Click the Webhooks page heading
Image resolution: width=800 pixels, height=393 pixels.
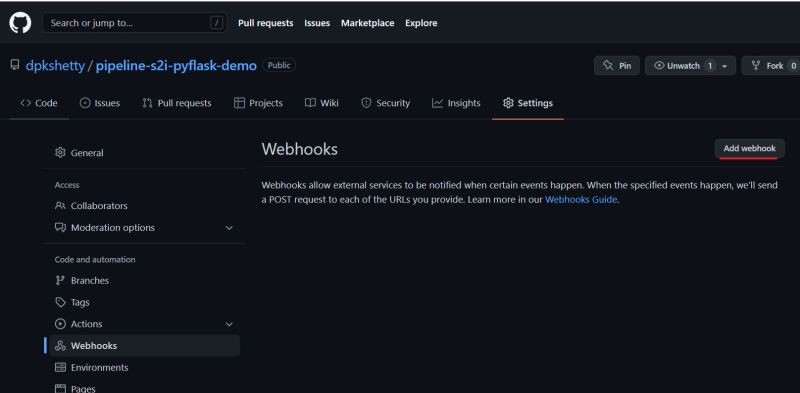[299, 149]
